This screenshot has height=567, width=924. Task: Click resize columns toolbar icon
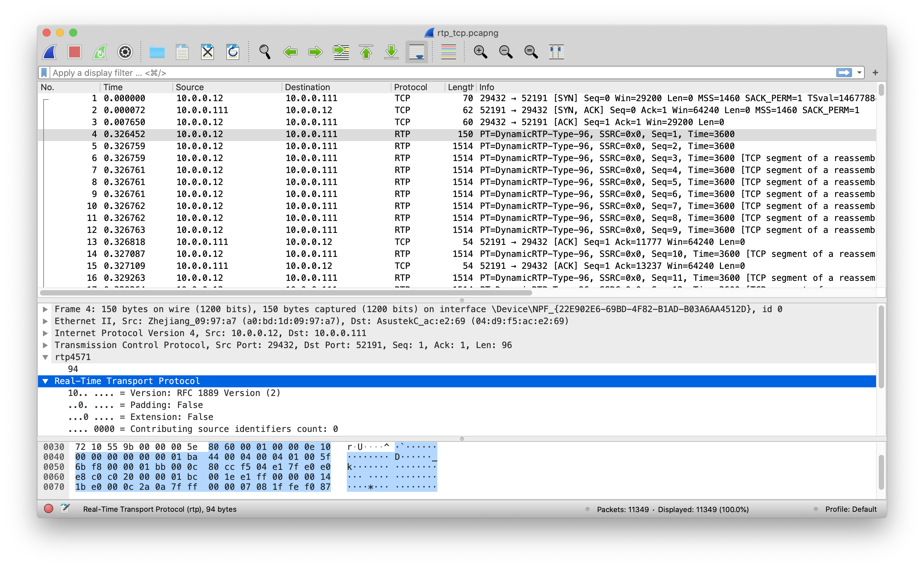click(556, 52)
